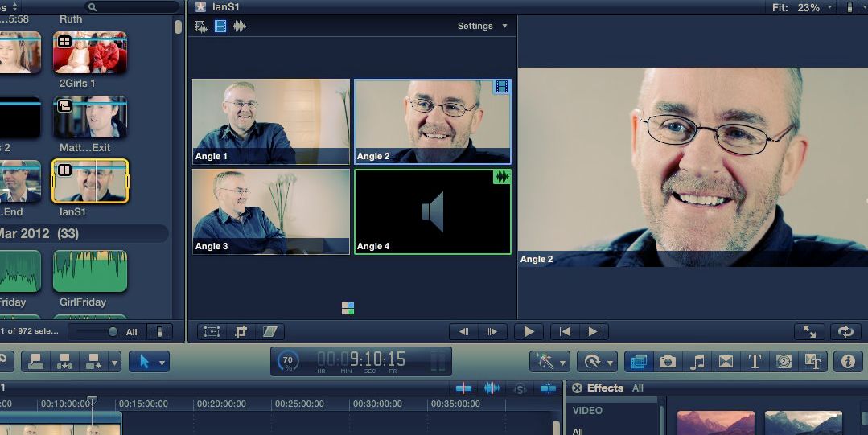Viewport: 868px width, 435px height.
Task: Toggle snapping in the timeline
Action: pos(548,388)
